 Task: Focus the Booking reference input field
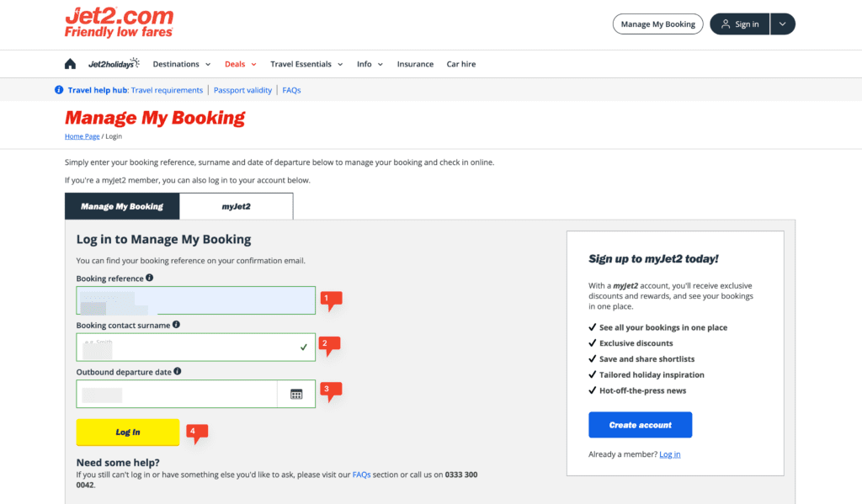pos(195,300)
